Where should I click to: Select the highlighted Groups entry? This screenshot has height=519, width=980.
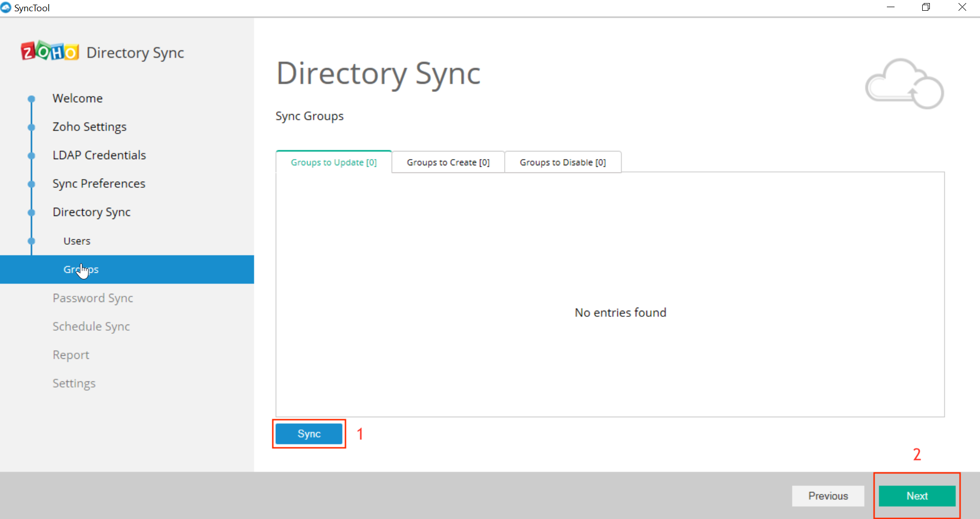pyautogui.click(x=80, y=269)
